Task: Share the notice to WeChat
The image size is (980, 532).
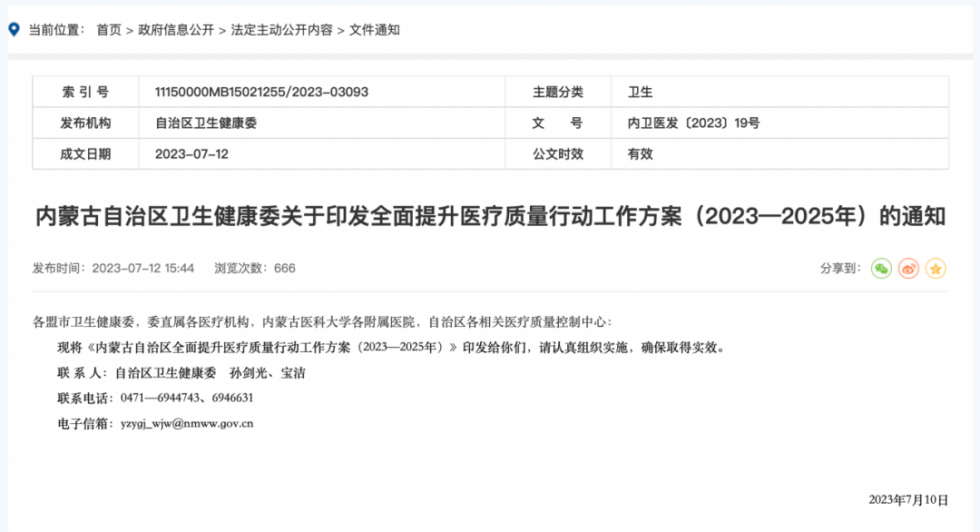Action: 881,269
